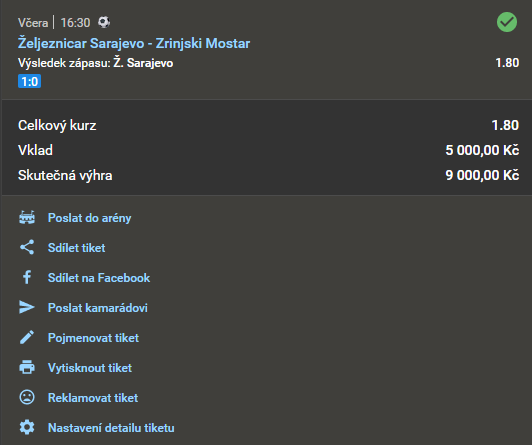
Task: Click the sad face complaint icon
Action: pyautogui.click(x=27, y=397)
